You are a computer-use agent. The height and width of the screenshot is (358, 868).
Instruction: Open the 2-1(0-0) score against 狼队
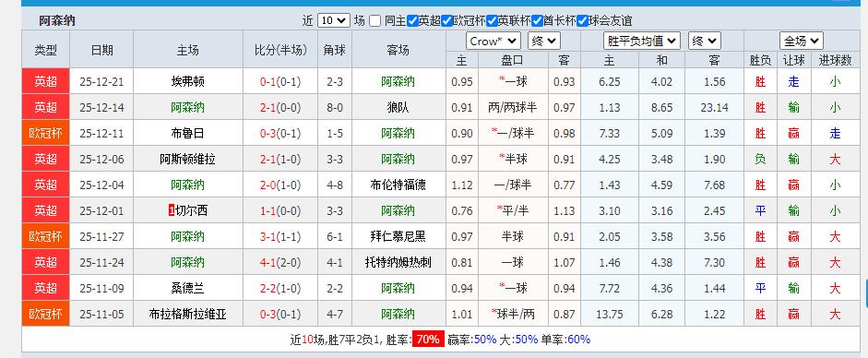coord(280,107)
